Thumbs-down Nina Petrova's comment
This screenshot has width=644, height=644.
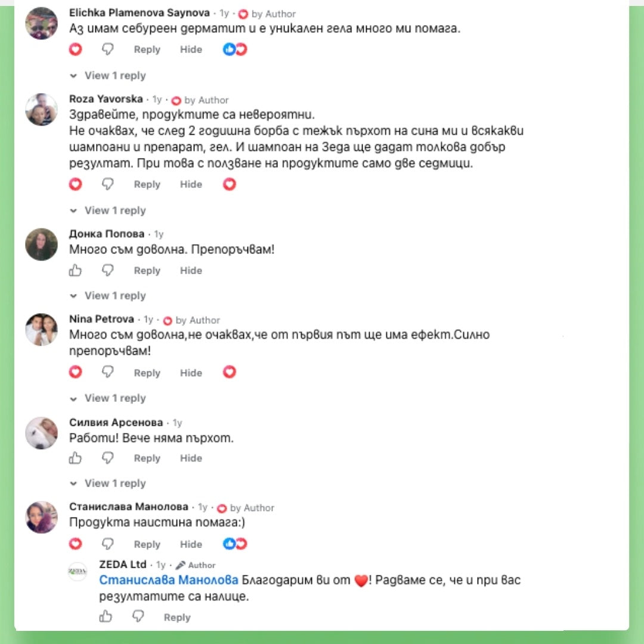coord(107,372)
